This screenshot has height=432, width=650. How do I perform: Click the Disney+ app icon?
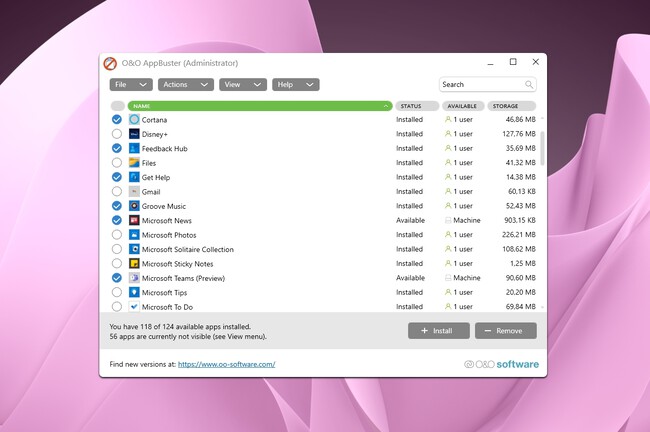click(x=134, y=134)
